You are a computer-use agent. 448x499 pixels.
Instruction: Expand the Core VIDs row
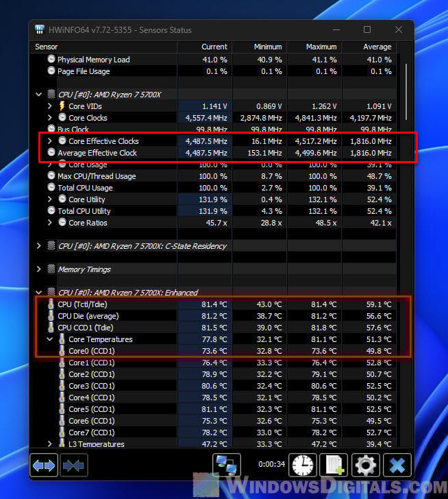coord(49,106)
